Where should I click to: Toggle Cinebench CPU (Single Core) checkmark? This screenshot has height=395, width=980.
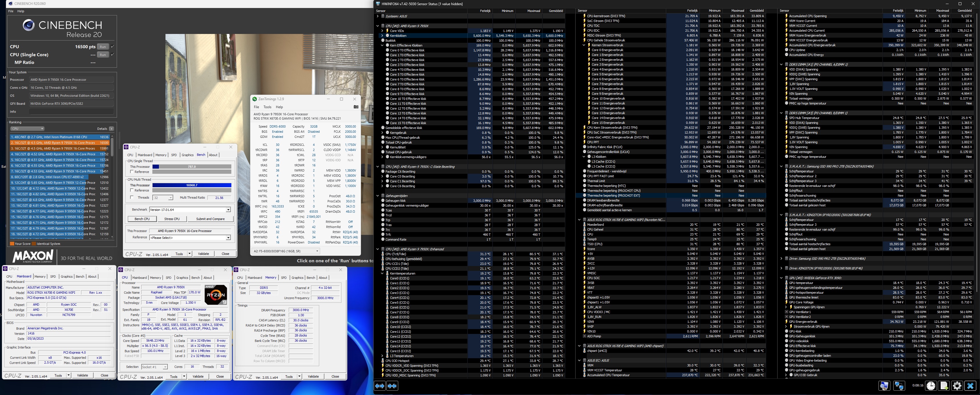(112, 55)
